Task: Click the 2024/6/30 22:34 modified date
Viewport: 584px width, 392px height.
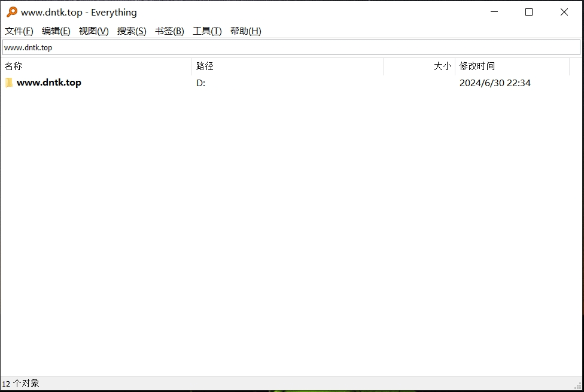Action: pyautogui.click(x=495, y=83)
